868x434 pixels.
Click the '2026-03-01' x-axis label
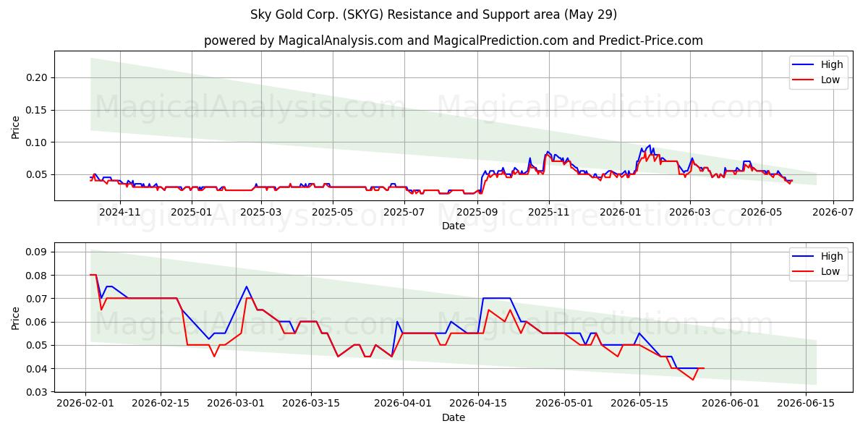236,404
